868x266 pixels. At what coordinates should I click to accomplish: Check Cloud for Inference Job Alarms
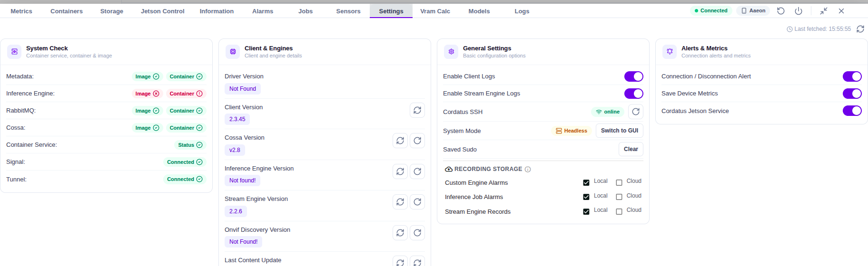pyautogui.click(x=619, y=197)
